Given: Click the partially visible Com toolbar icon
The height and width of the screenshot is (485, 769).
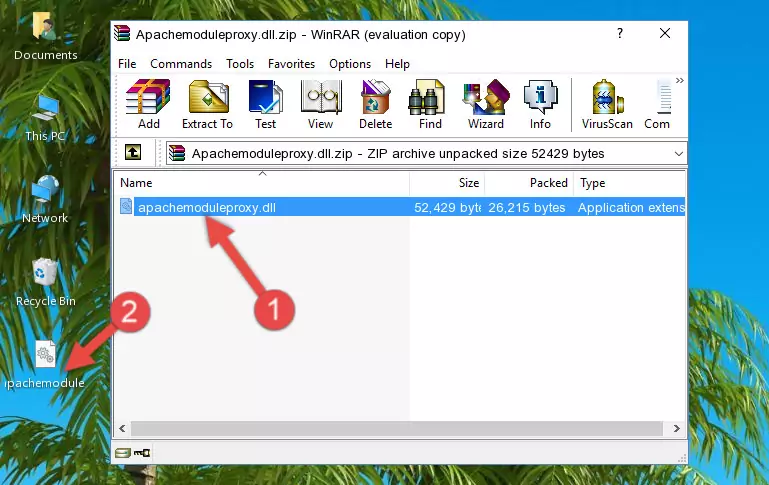Looking at the screenshot, I should [x=658, y=104].
